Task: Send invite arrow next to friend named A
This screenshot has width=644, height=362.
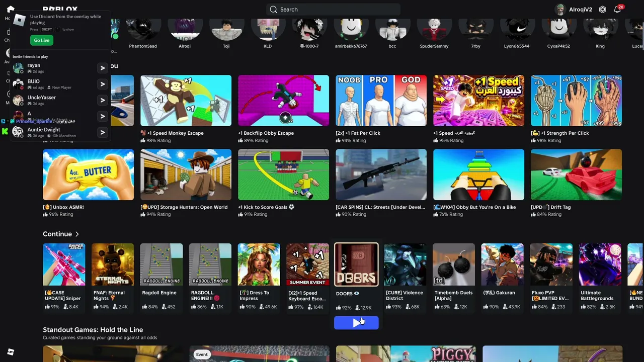Action: [x=102, y=116]
